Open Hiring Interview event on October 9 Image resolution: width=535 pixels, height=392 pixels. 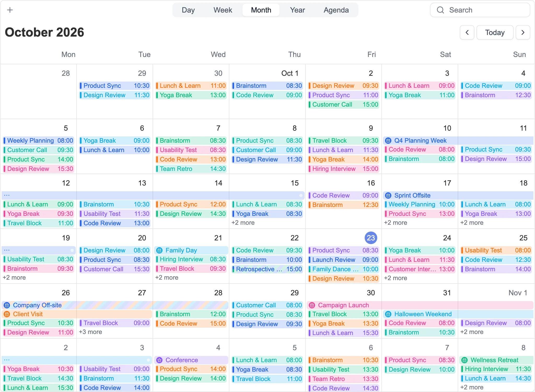click(344, 169)
